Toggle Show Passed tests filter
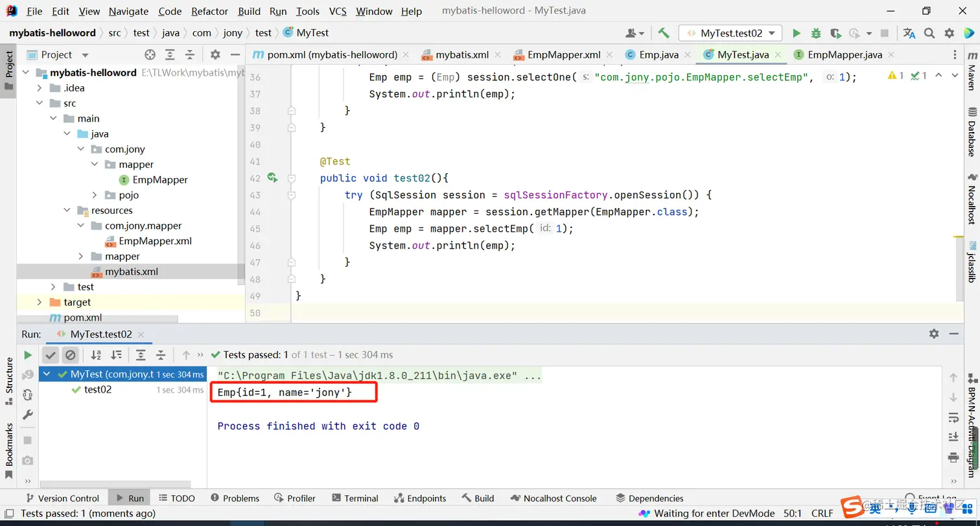Image resolution: width=980 pixels, height=526 pixels. click(51, 355)
